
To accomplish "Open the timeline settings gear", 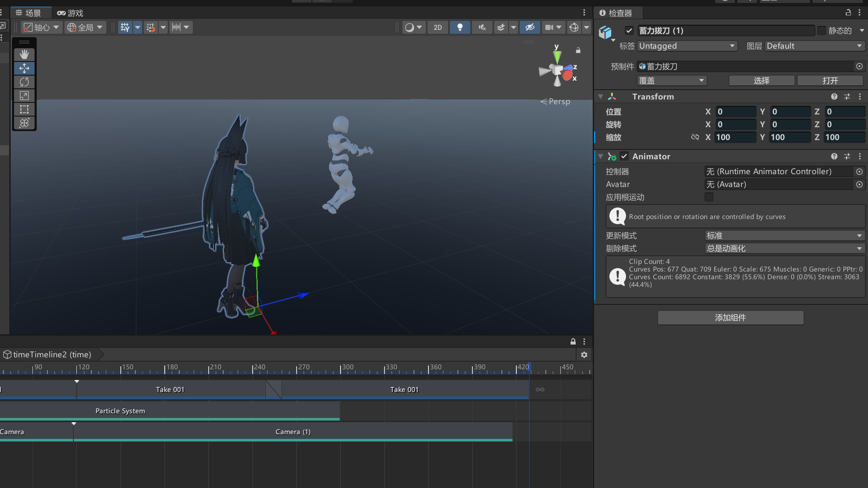I will pyautogui.click(x=584, y=355).
